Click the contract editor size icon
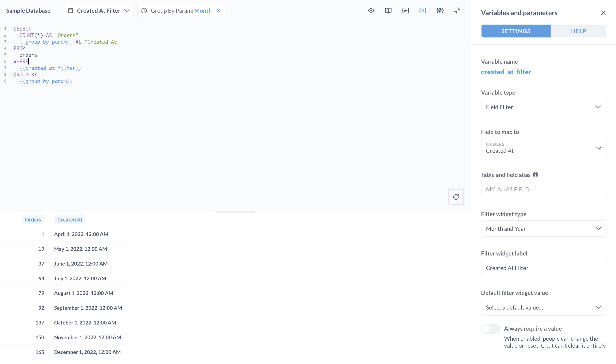 point(457,11)
